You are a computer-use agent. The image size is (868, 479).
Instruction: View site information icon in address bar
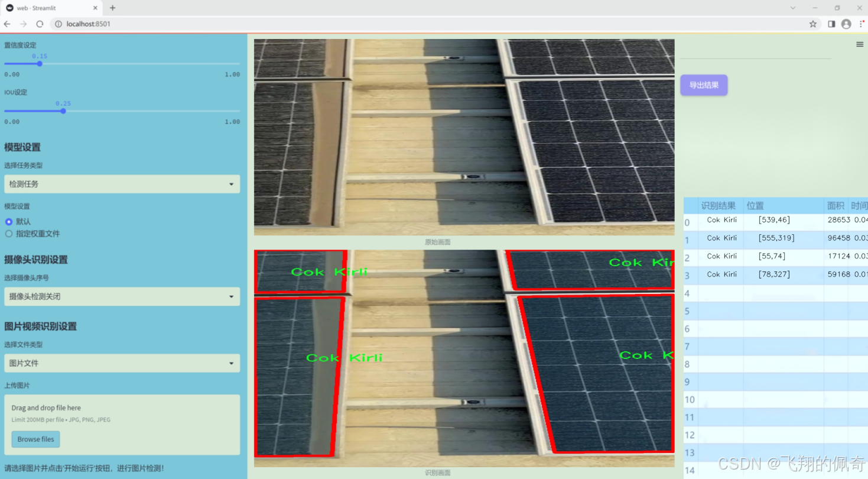[58, 24]
